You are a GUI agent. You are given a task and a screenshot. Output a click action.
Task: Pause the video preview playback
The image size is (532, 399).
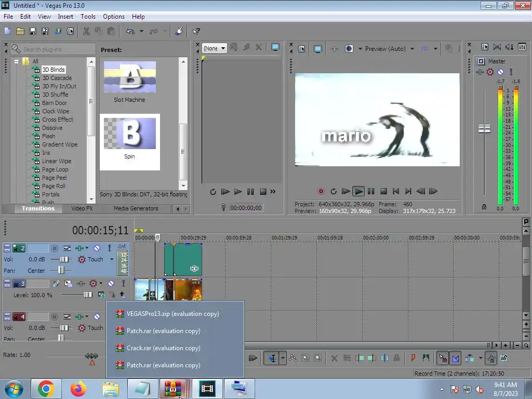tap(371, 191)
